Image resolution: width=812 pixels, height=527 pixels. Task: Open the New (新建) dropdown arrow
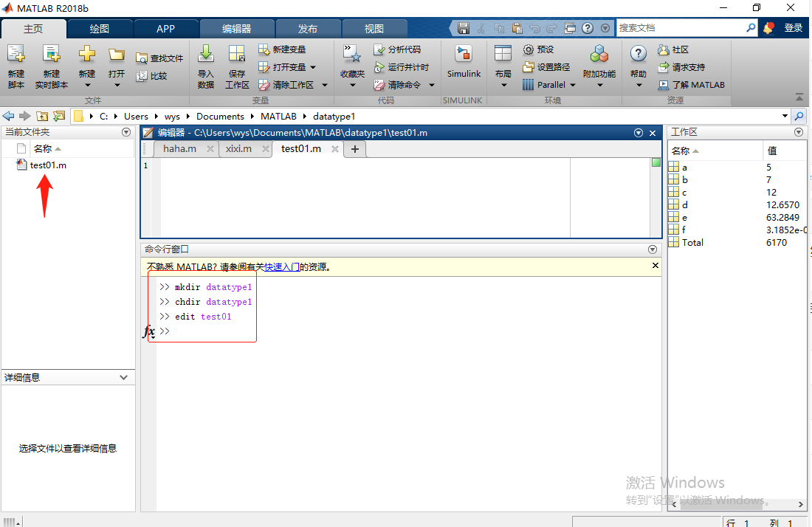coord(87,85)
